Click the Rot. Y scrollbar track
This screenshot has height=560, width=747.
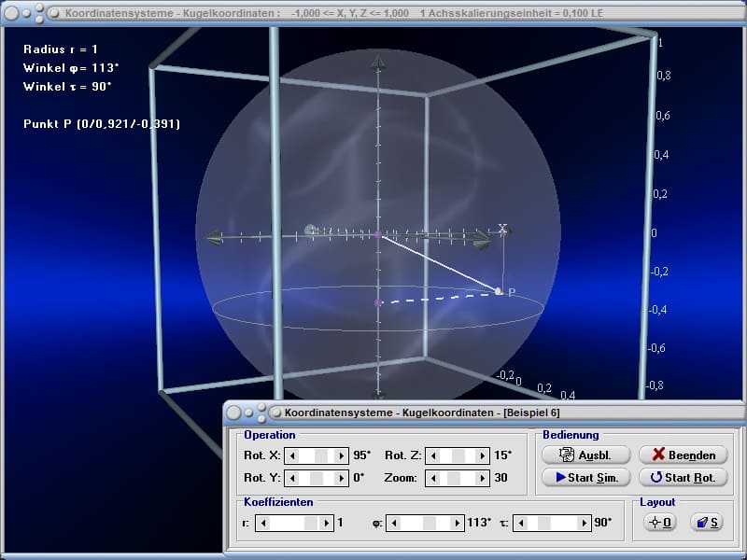[317, 478]
